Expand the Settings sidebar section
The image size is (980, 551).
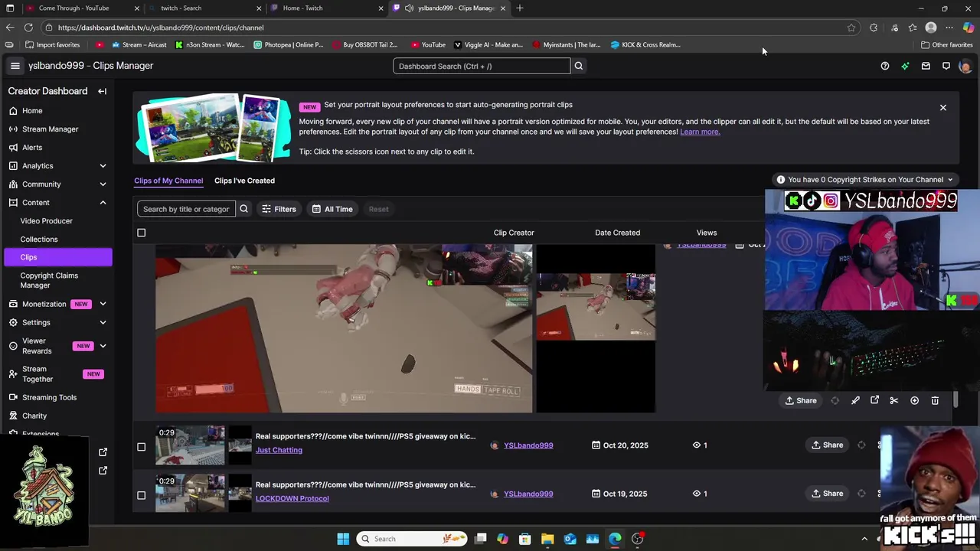103,323
